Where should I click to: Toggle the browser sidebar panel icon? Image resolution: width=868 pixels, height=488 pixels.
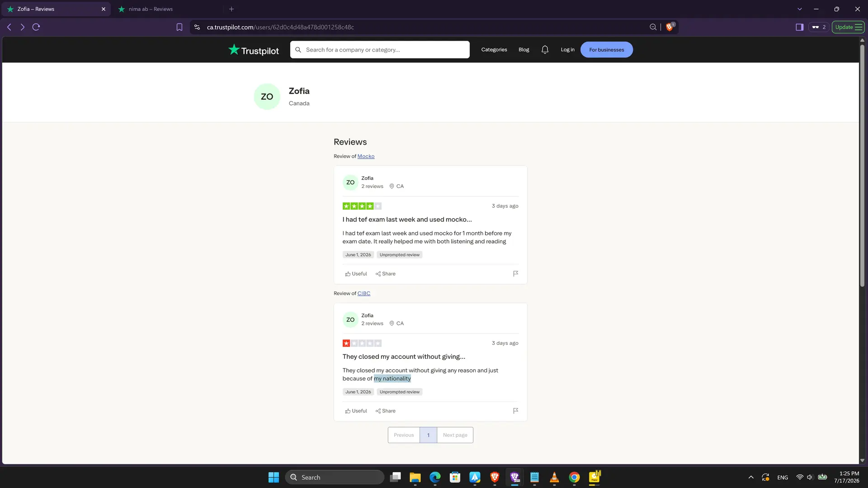tap(799, 27)
